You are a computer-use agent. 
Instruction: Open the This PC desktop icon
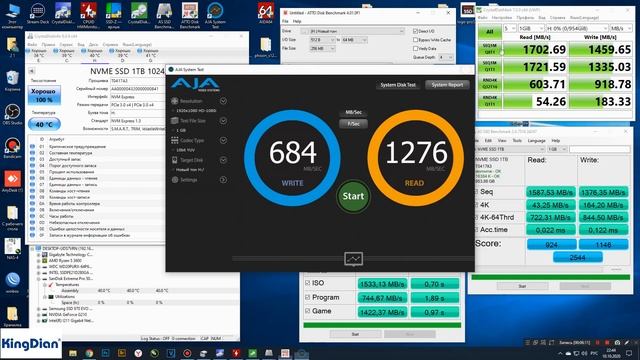pyautogui.click(x=12, y=16)
